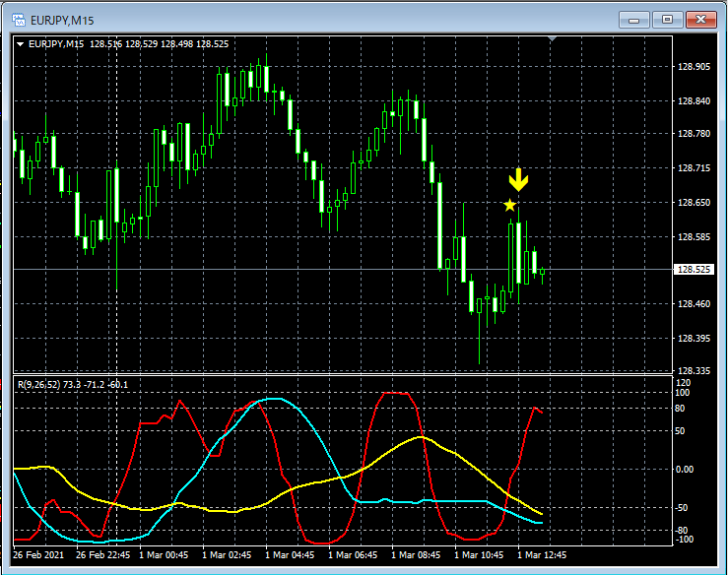Click the triangle before EURJPY,M15 chart label
Viewport: 728px width, 575px height.
click(x=20, y=44)
